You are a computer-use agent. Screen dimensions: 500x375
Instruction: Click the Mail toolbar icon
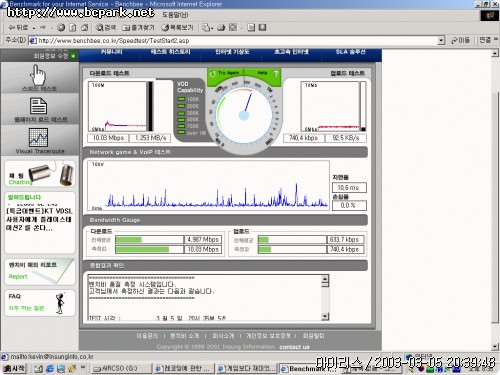coord(206,28)
